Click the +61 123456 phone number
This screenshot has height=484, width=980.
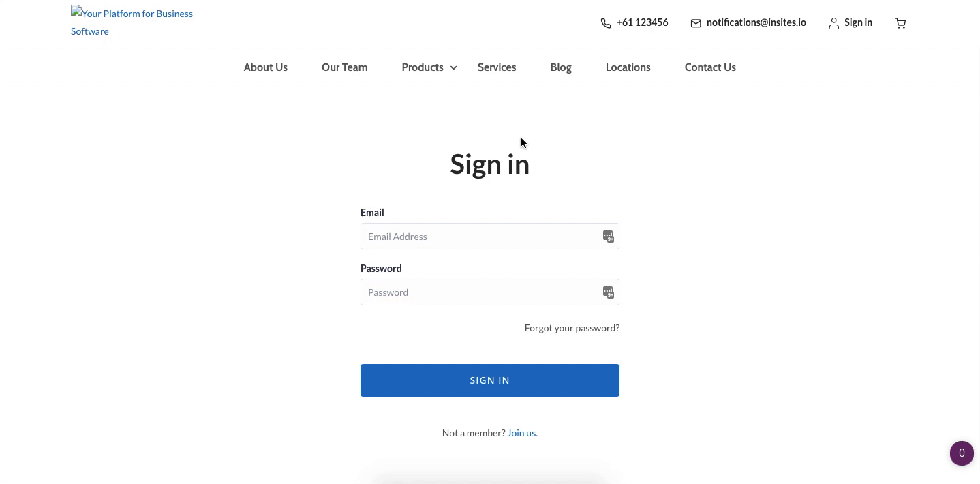pos(642,22)
